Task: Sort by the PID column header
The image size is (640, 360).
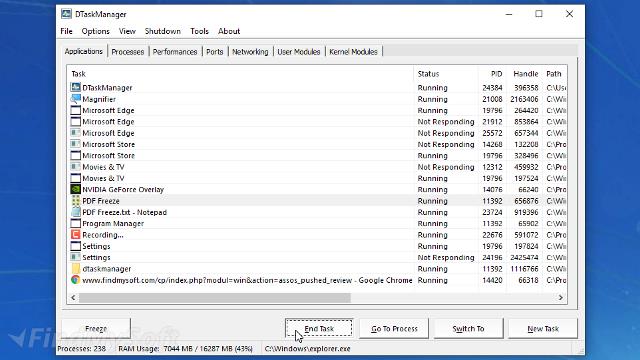Action: [x=492, y=74]
